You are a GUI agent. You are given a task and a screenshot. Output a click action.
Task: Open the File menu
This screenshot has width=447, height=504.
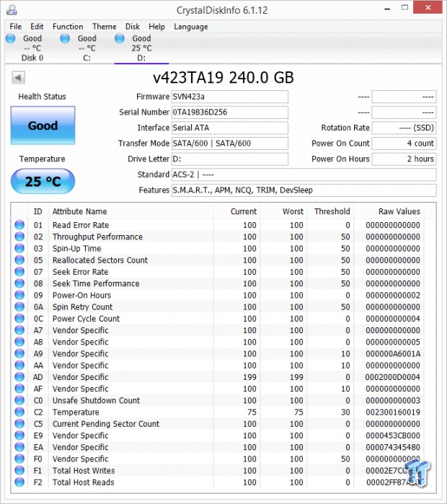point(15,27)
